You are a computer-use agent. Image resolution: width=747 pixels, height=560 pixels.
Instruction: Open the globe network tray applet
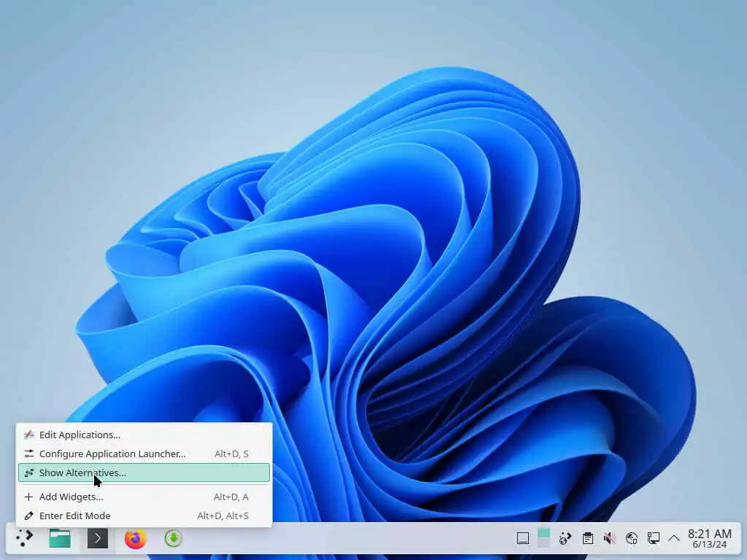click(x=565, y=539)
